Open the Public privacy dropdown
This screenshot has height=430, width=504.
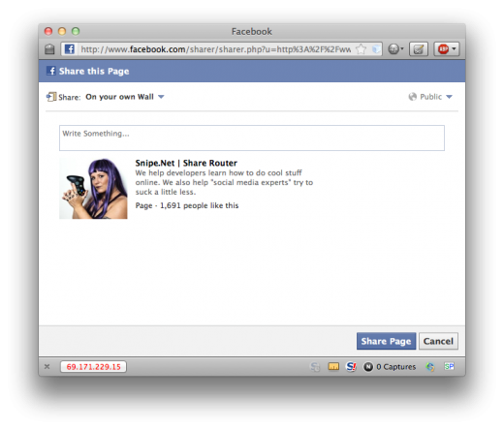pos(430,97)
